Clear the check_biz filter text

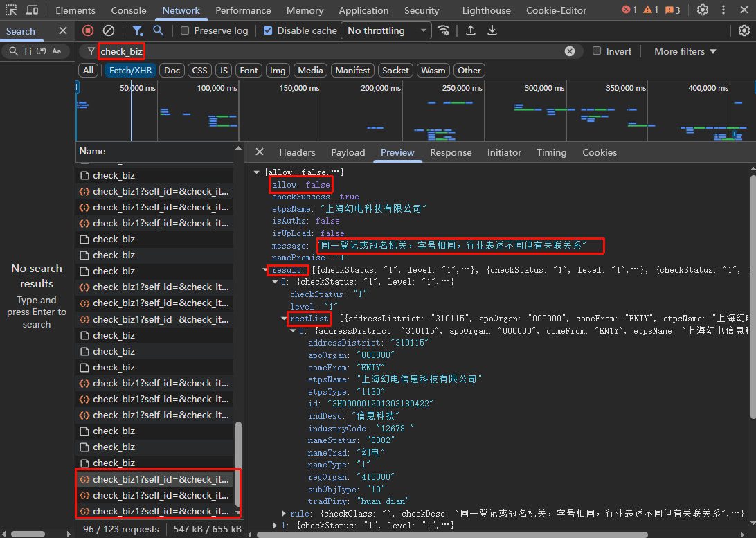(x=569, y=51)
